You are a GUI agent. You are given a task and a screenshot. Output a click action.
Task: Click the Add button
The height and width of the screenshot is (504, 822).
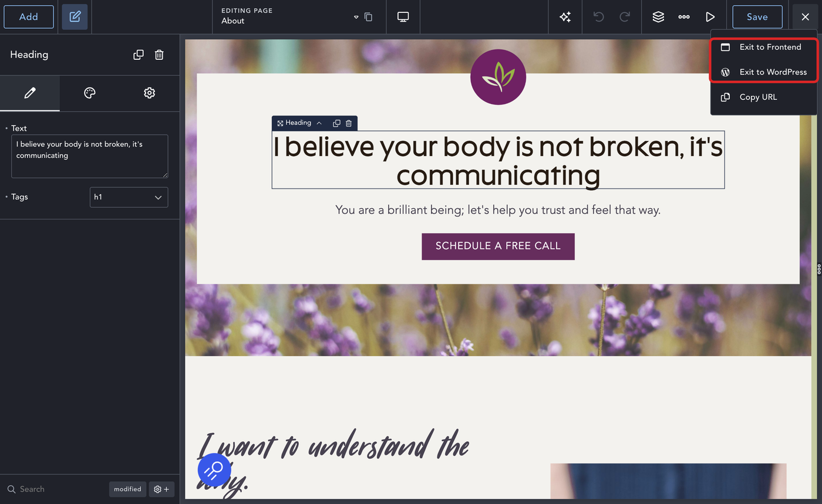[x=29, y=17]
